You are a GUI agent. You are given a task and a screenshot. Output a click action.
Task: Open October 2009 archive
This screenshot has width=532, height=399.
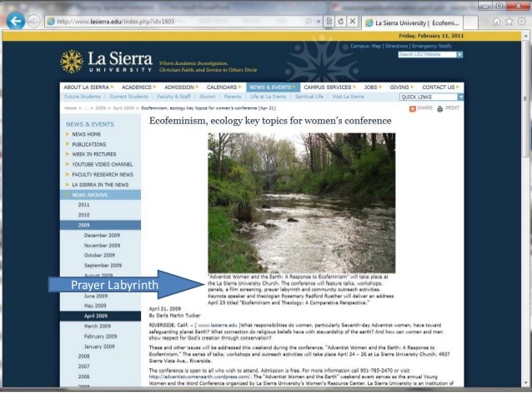point(99,255)
